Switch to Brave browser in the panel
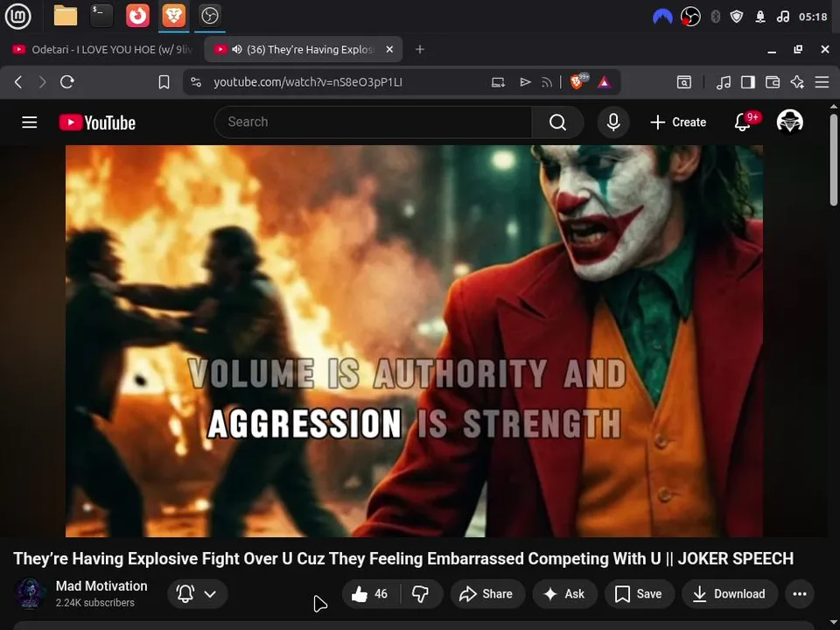 (173, 16)
